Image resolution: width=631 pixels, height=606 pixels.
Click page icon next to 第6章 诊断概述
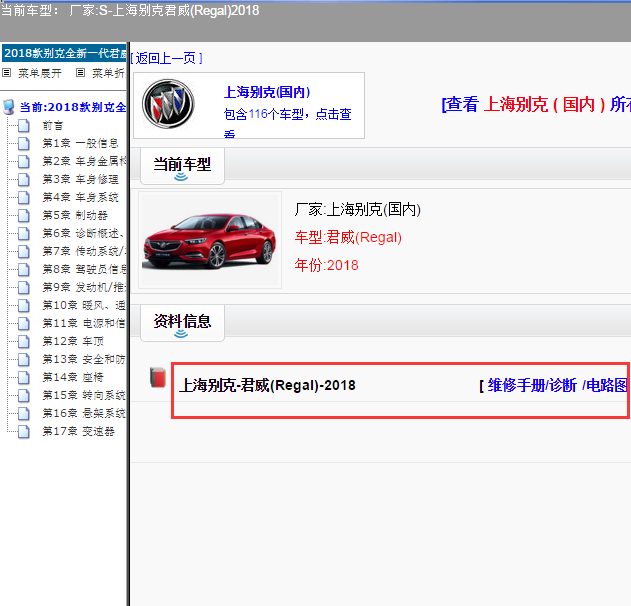tap(24, 233)
